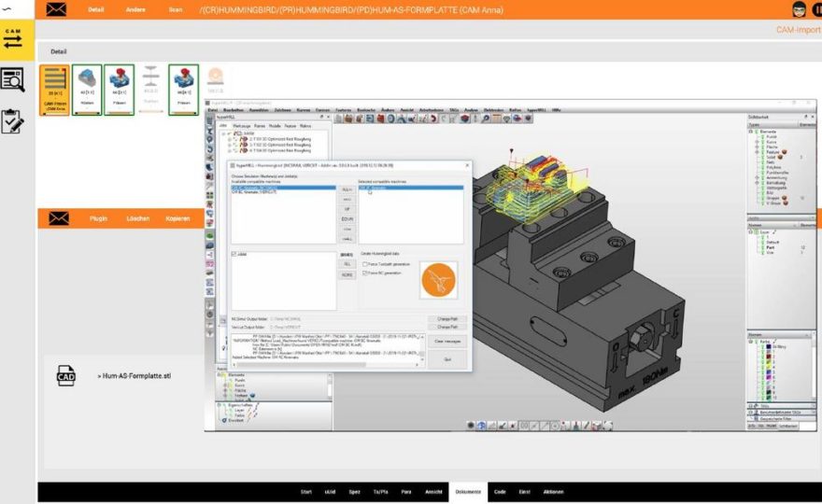Click the Plugin button
This screenshot has width=822, height=504.
98,218
